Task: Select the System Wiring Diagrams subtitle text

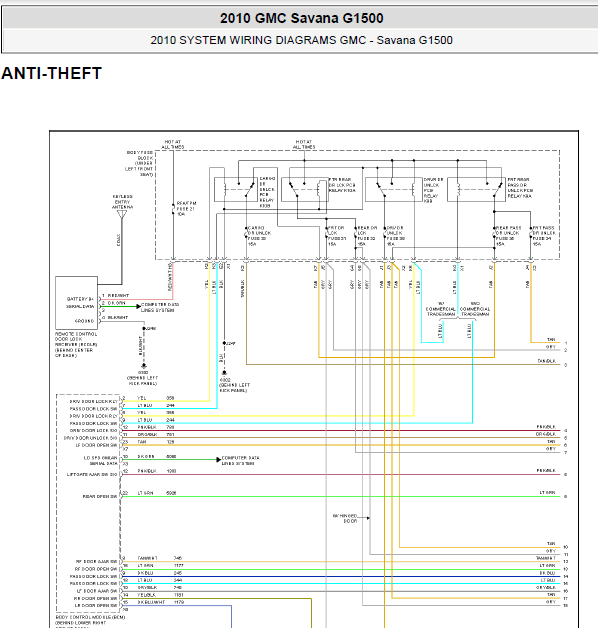Action: click(302, 40)
